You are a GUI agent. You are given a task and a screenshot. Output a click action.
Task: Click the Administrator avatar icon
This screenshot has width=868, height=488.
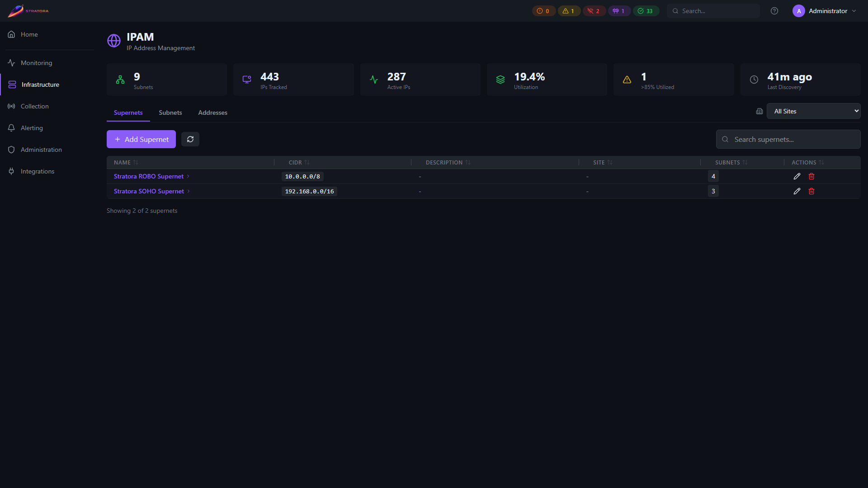click(799, 11)
